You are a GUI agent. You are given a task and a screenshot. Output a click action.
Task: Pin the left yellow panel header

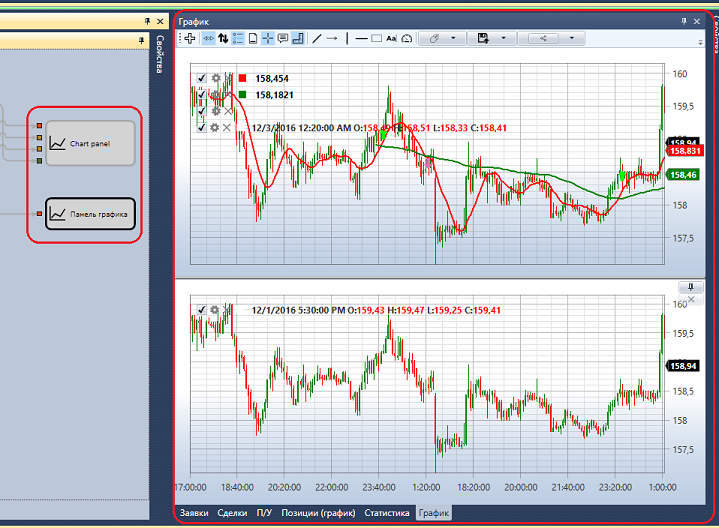[x=147, y=21]
